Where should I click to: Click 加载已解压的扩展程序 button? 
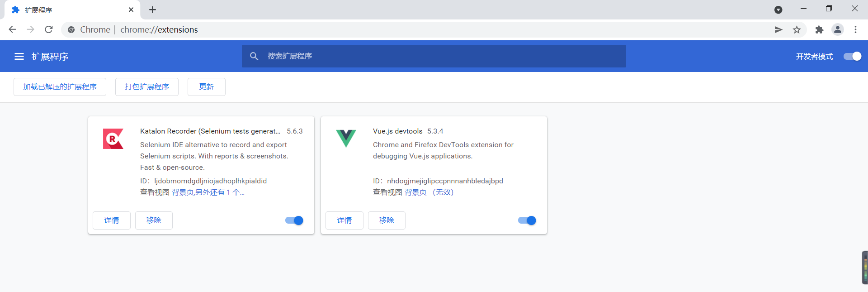60,87
